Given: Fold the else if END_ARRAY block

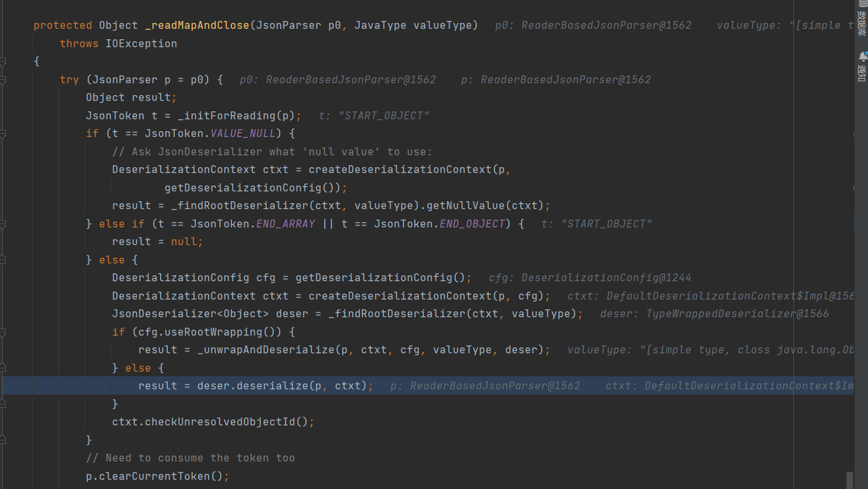Looking at the screenshot, I should click(3, 224).
